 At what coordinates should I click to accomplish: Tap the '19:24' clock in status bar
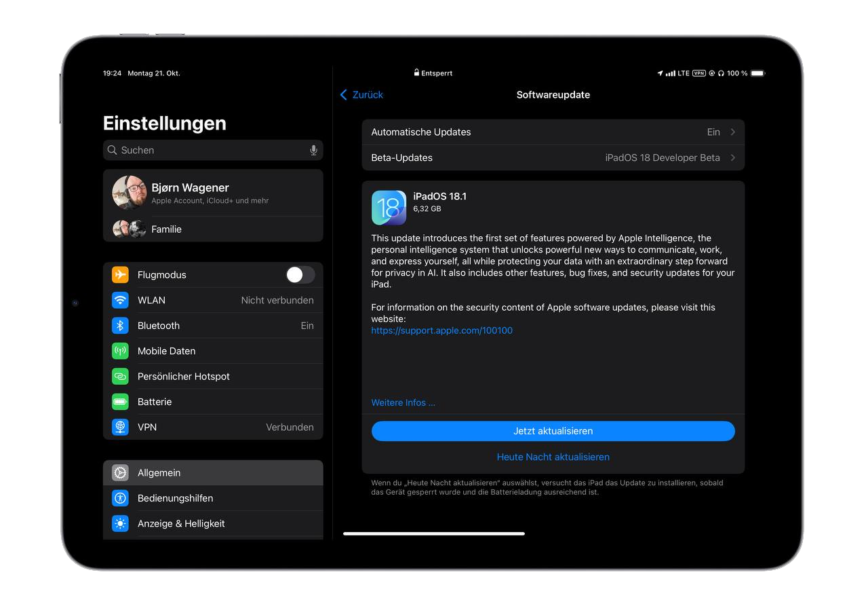[113, 73]
